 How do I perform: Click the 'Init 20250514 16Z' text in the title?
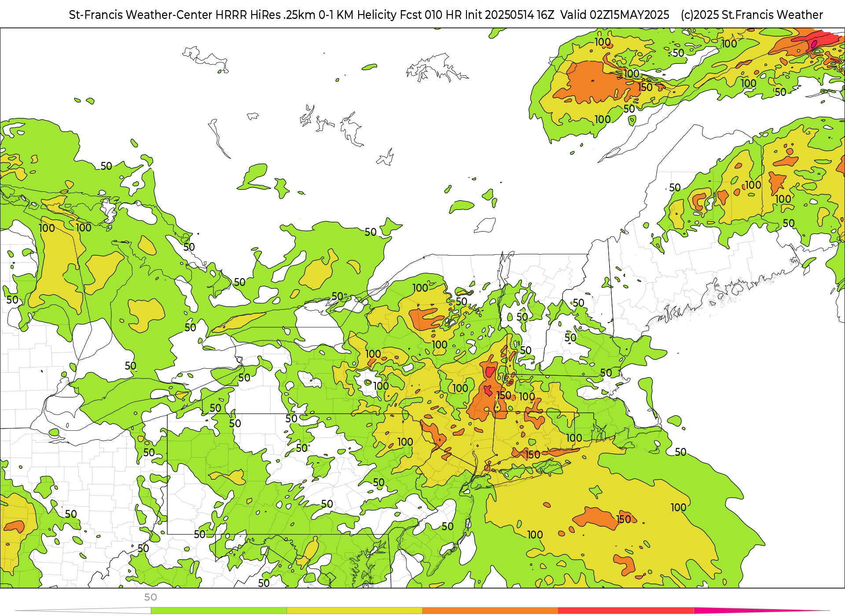coord(510,15)
